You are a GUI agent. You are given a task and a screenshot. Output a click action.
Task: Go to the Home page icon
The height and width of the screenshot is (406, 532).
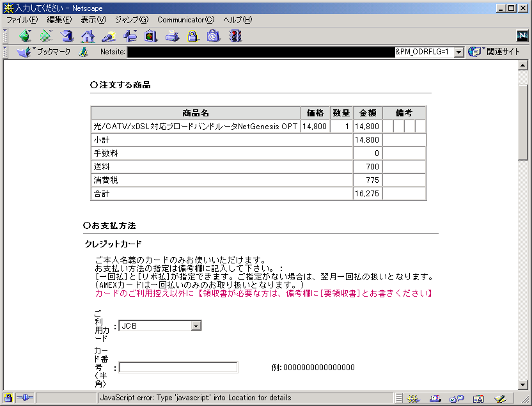click(x=88, y=36)
